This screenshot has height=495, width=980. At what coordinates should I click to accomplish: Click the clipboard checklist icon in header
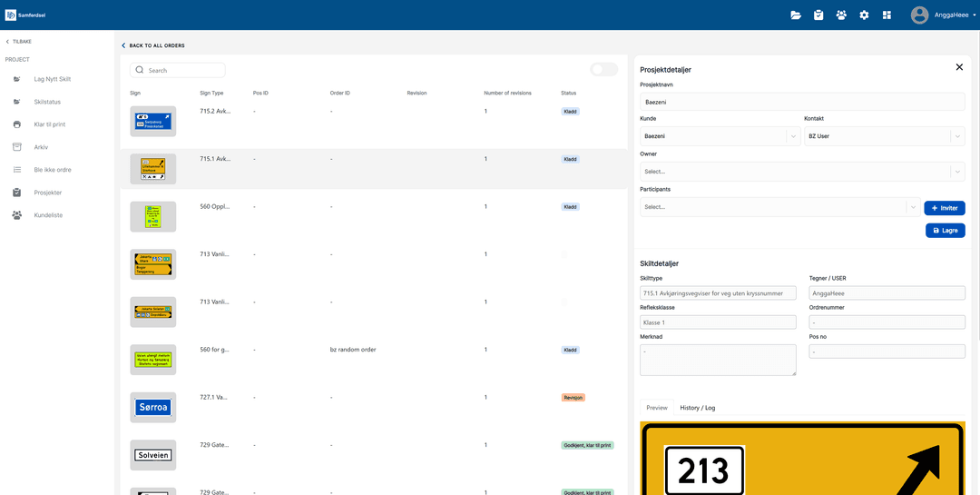[818, 15]
